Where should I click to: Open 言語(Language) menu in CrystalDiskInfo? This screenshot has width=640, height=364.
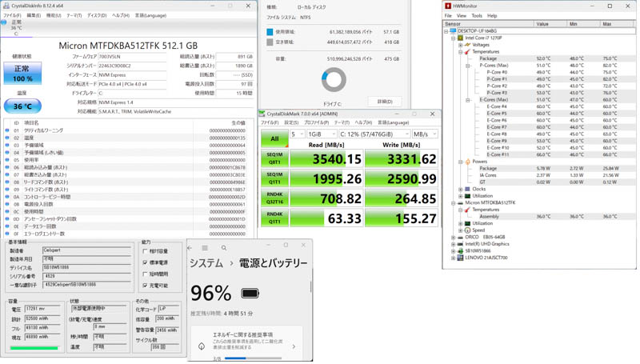point(150,15)
